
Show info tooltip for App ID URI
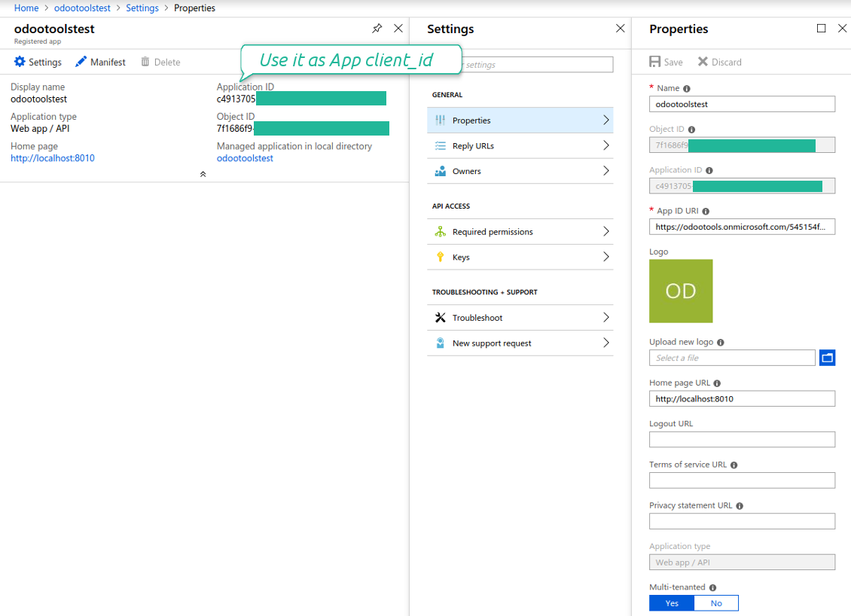[x=706, y=211]
